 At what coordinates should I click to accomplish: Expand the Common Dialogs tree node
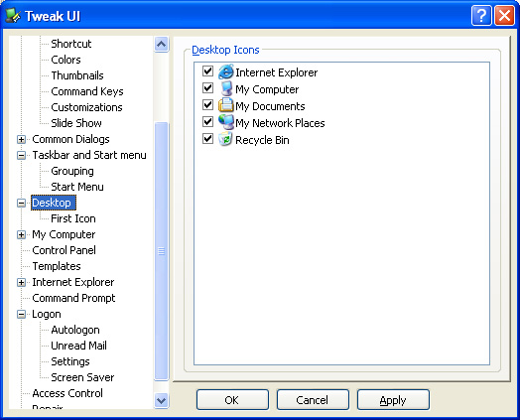(21, 139)
